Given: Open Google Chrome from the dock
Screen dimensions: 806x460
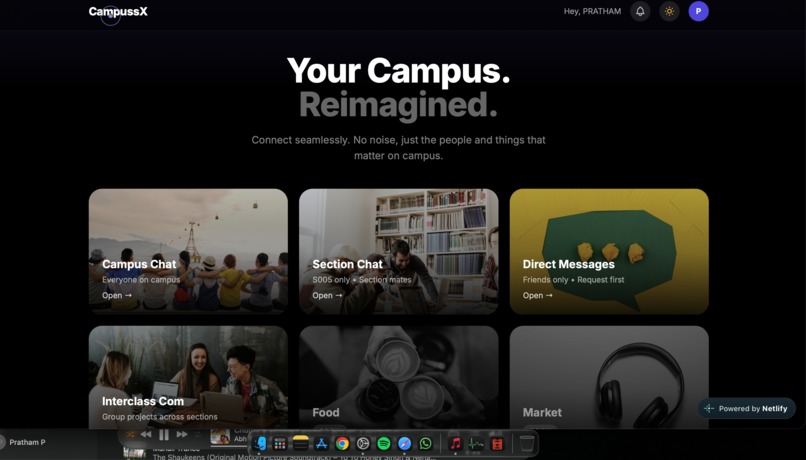Looking at the screenshot, I should 342,444.
